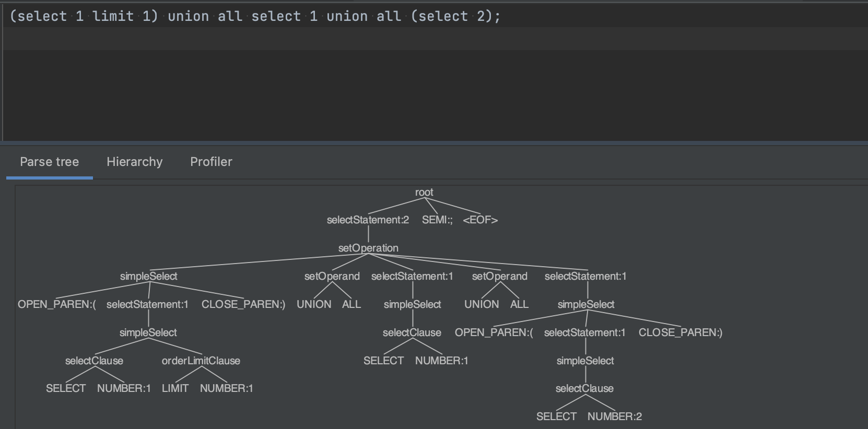
Task: Open the Profiler tab
Action: pyautogui.click(x=211, y=162)
